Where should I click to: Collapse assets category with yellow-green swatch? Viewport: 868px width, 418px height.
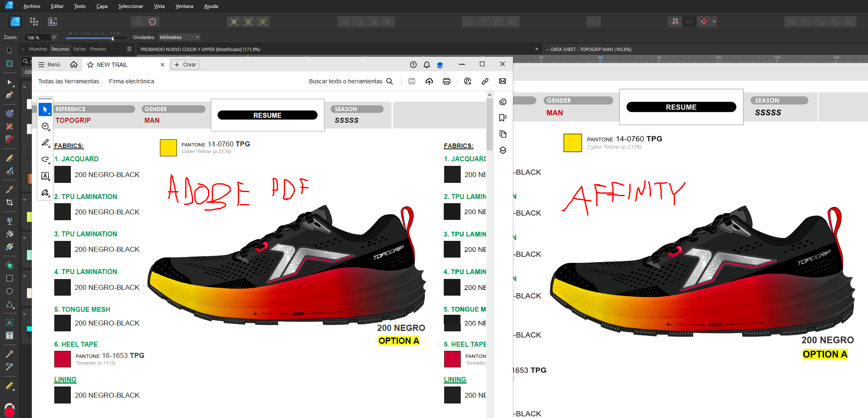(24, 200)
